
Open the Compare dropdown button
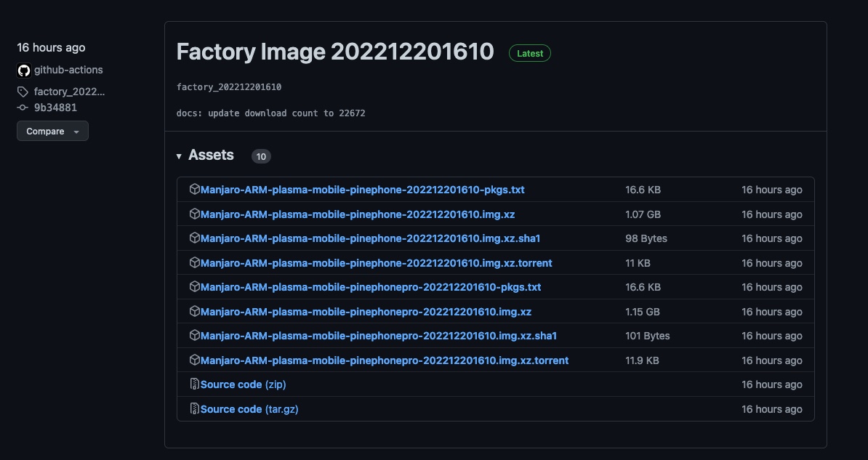click(52, 132)
